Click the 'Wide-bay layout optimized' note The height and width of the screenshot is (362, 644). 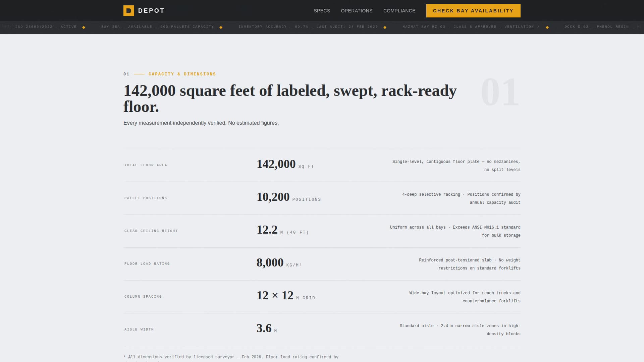[x=465, y=297]
